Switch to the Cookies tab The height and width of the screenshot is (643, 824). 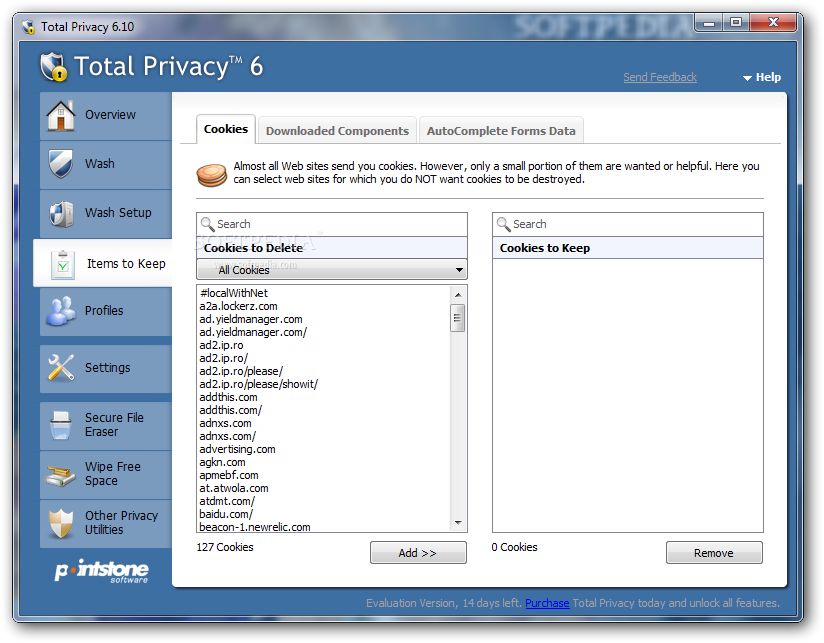(226, 129)
